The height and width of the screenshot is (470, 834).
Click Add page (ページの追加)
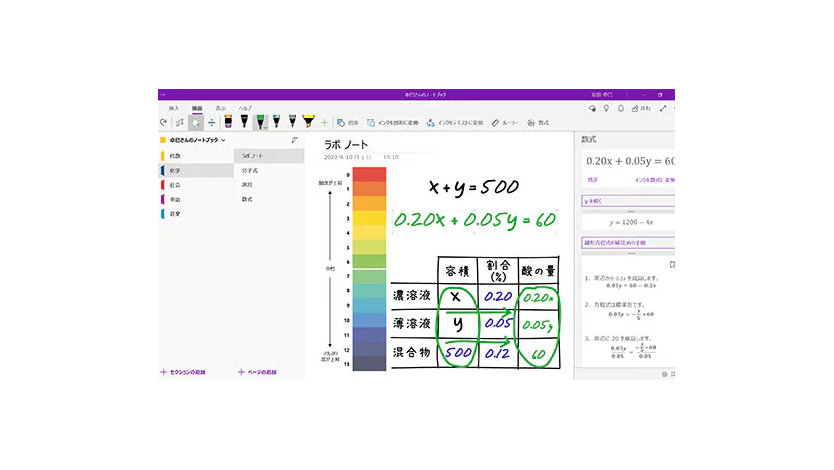click(257, 372)
